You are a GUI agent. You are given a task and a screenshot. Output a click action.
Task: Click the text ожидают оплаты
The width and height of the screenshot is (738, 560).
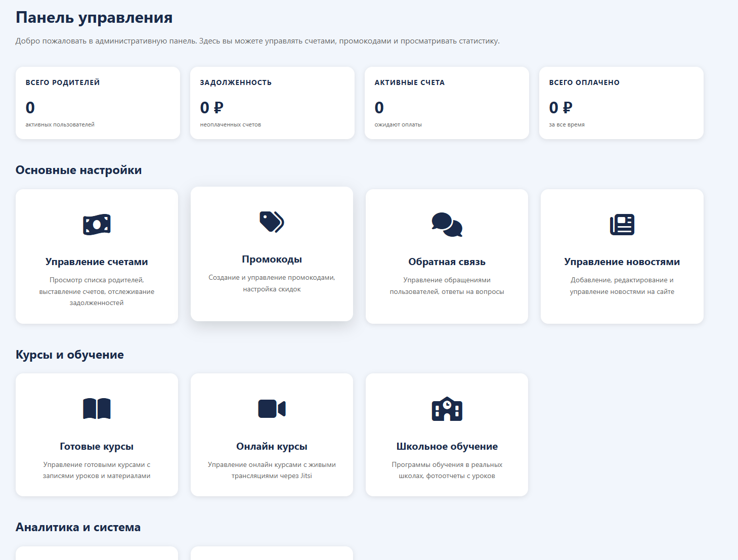coord(398,124)
